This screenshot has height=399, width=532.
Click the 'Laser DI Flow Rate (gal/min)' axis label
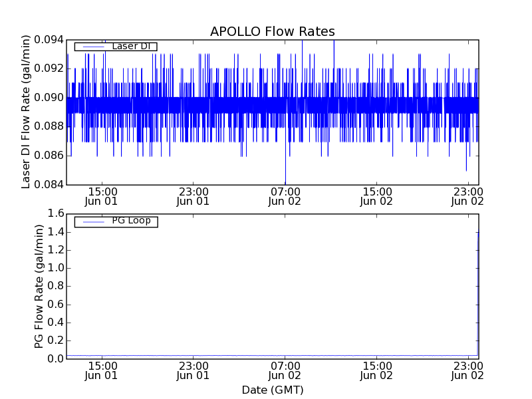[26, 112]
